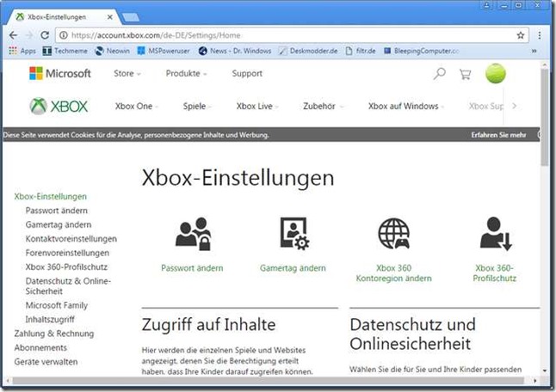Open Microsoft Family in the sidebar
This screenshot has height=392, width=556.
pos(57,305)
